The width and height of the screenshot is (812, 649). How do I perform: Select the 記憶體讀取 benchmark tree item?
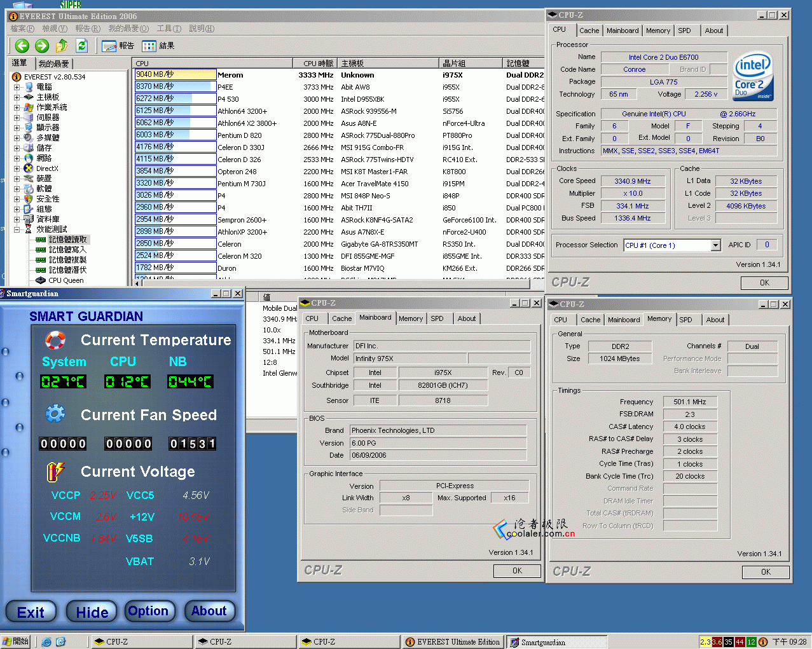[67, 240]
